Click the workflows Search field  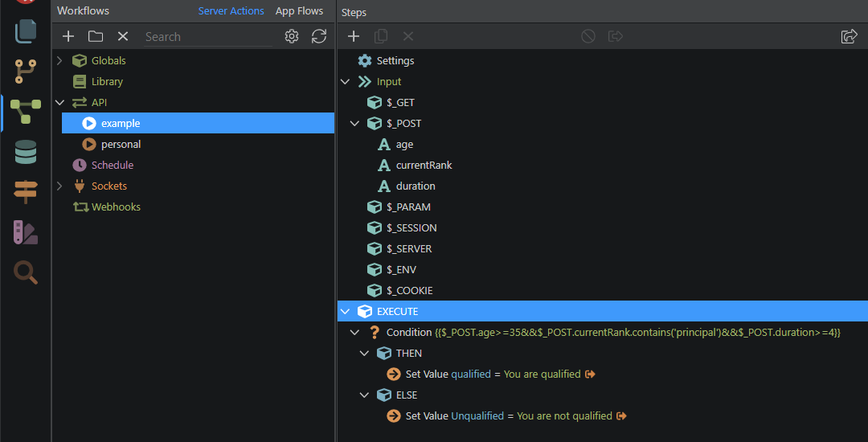click(207, 36)
